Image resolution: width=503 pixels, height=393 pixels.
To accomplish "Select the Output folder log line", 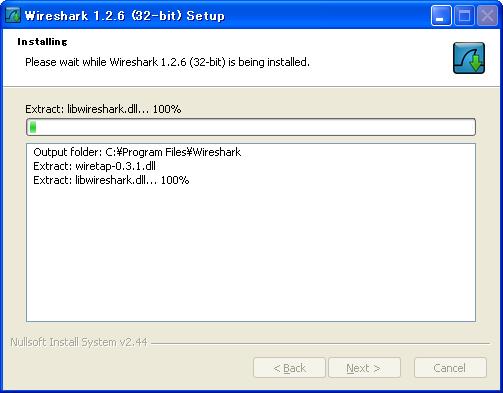I will (x=137, y=152).
